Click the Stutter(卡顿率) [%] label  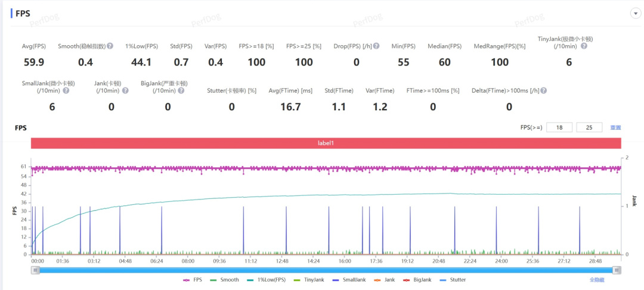click(231, 91)
